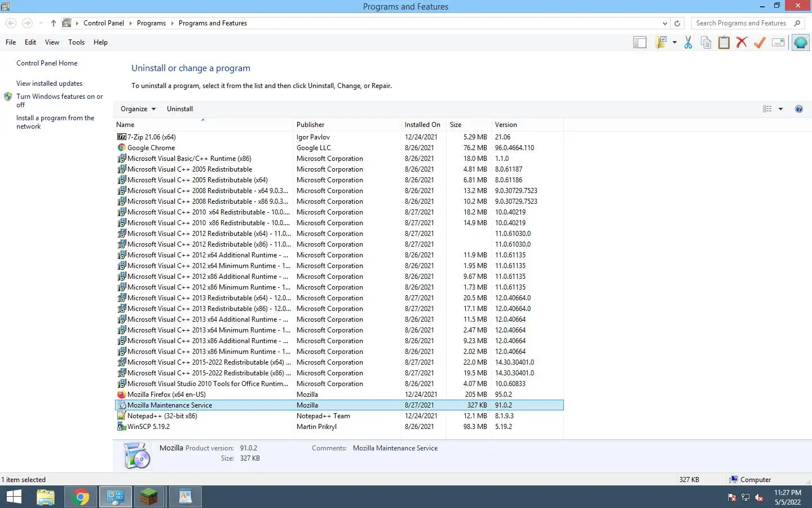Viewport: 812px width, 508px height.
Task: Go up one level with the Up arrow
Action: click(x=53, y=23)
